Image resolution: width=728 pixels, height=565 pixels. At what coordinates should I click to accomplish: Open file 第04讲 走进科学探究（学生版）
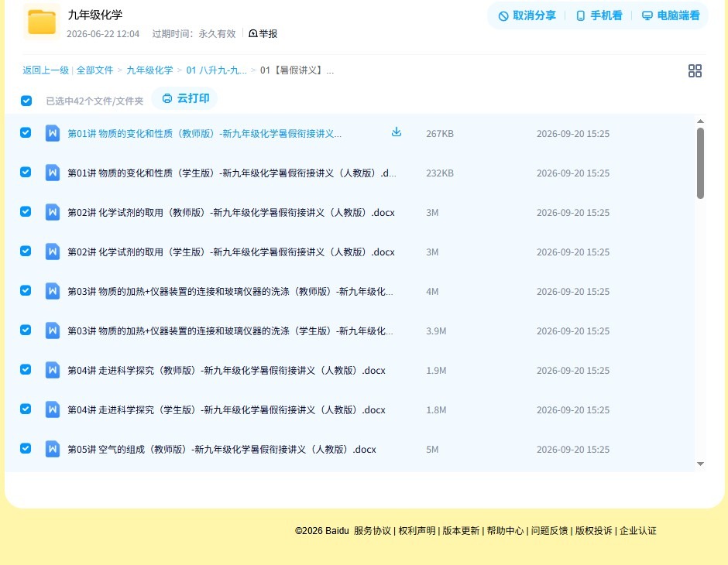[x=226, y=409]
